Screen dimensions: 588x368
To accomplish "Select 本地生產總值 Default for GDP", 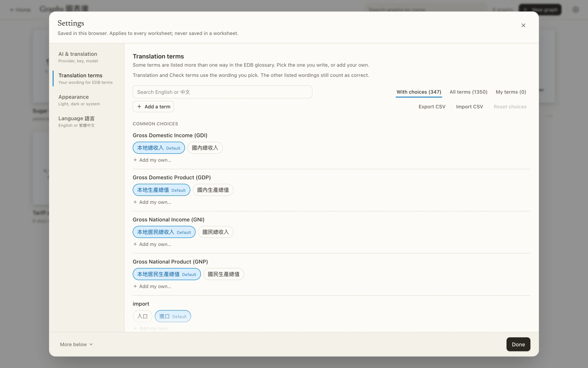I will pyautogui.click(x=161, y=190).
